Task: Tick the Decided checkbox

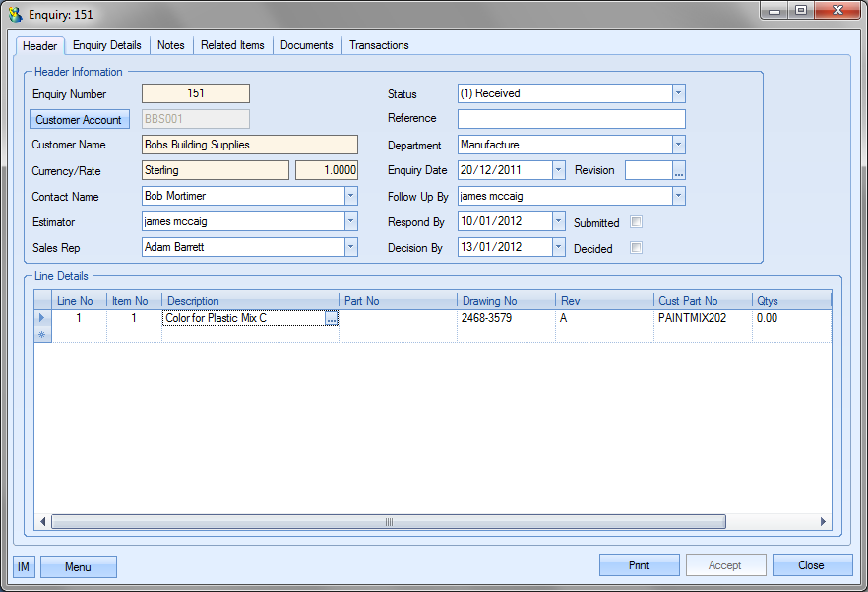Action: pyautogui.click(x=636, y=248)
